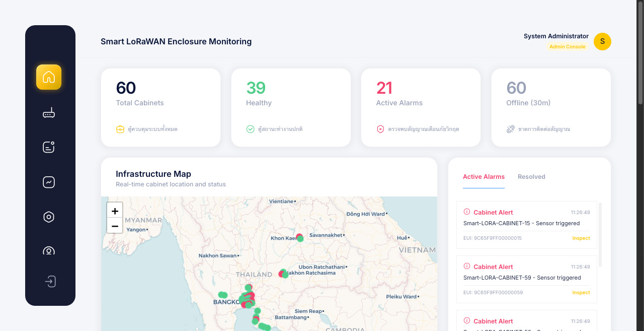Viewport: 644px width, 331px height.
Task: Click the red shield icon under Active Alarms
Action: pyautogui.click(x=380, y=129)
